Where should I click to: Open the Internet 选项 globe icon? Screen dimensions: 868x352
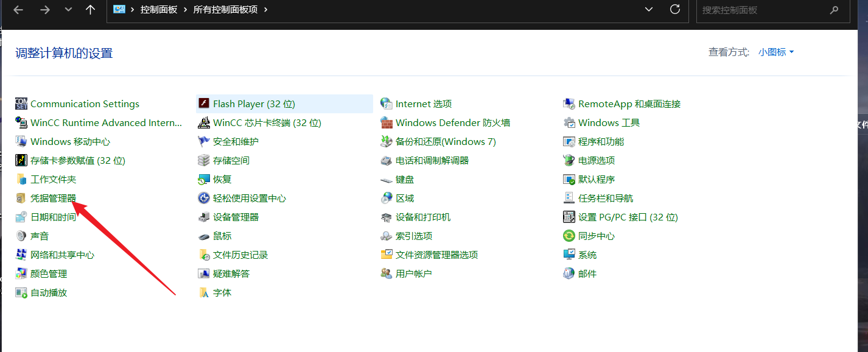(387, 104)
